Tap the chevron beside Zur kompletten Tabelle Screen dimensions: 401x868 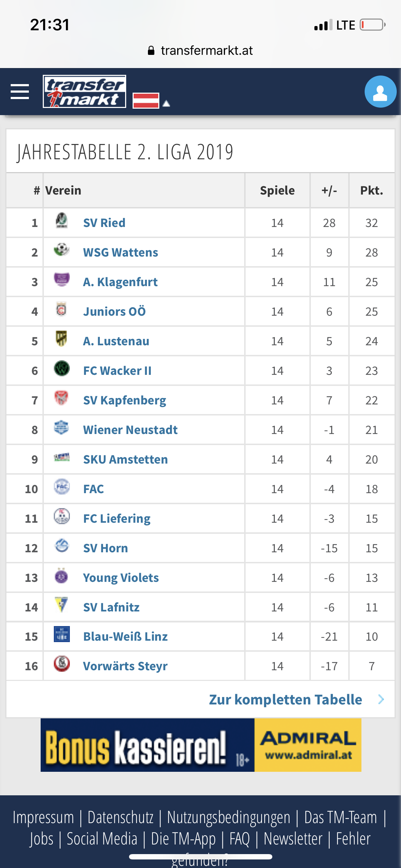[381, 699]
